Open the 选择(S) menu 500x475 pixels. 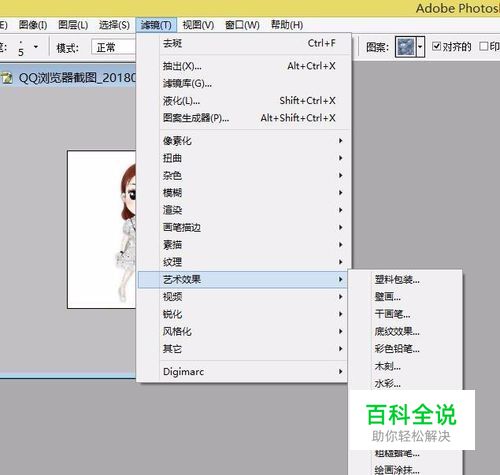(114, 25)
